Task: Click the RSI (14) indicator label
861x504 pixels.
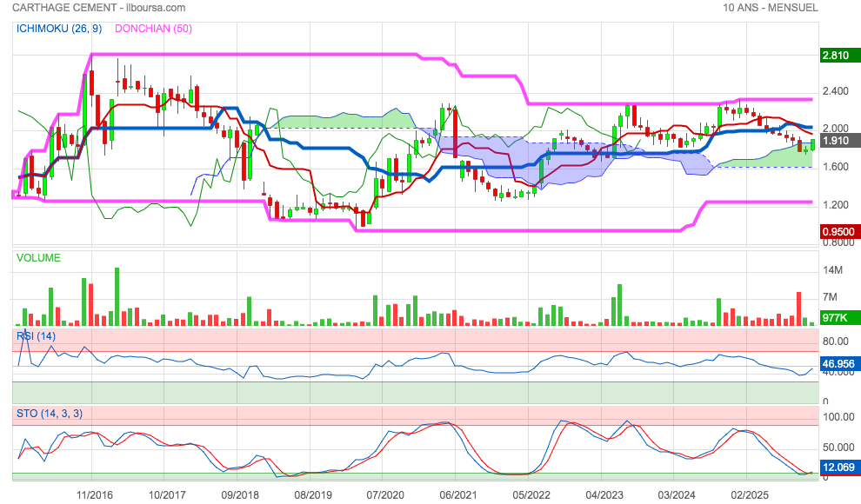Action: click(36, 335)
